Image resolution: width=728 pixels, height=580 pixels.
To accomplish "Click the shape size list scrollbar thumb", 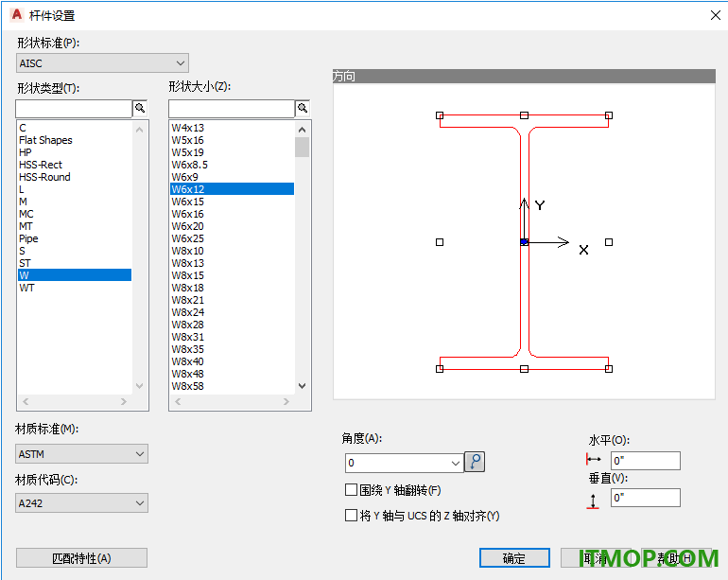I will click(x=302, y=148).
